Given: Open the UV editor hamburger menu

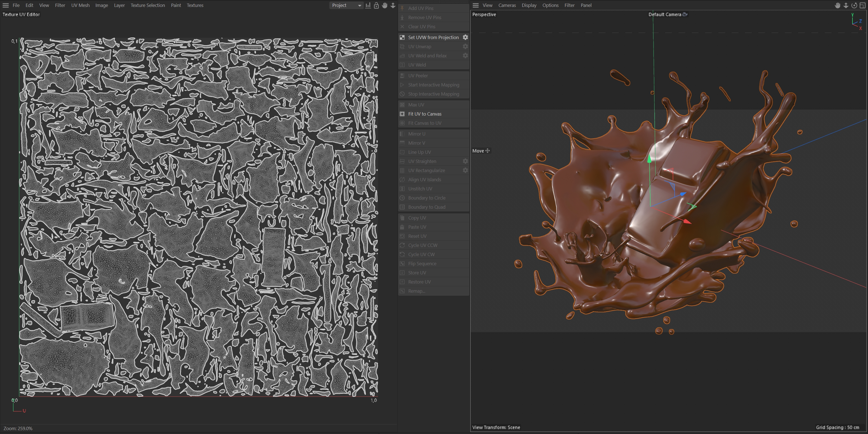Looking at the screenshot, I should [x=6, y=5].
